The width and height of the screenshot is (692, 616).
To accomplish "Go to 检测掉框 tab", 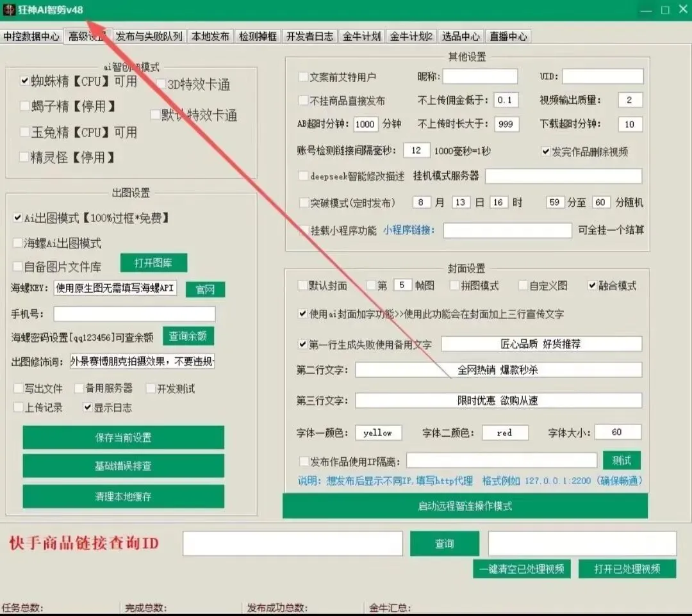I will point(258,36).
